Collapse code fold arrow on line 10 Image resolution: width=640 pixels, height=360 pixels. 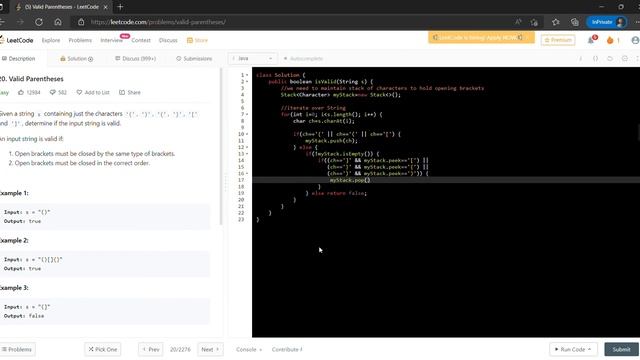pos(247,134)
